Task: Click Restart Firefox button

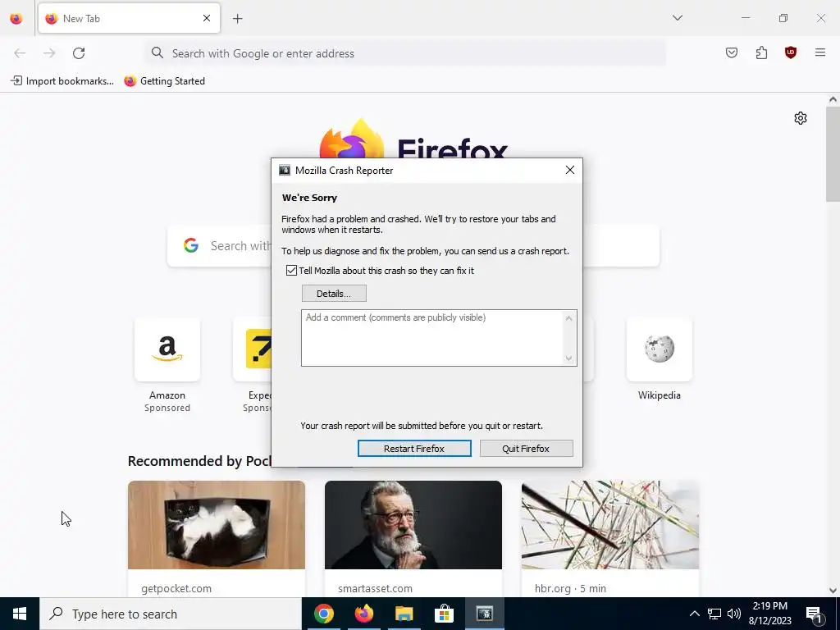Action: (x=414, y=449)
